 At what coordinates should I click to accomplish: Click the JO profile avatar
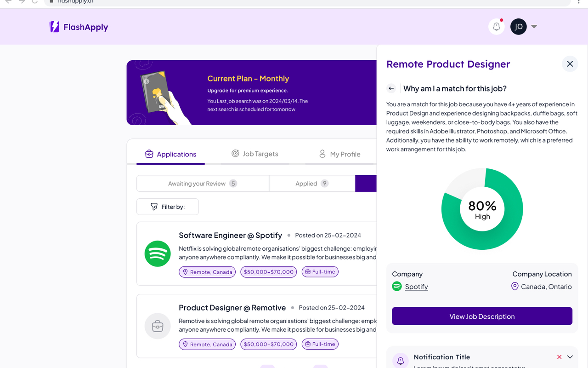click(x=518, y=27)
